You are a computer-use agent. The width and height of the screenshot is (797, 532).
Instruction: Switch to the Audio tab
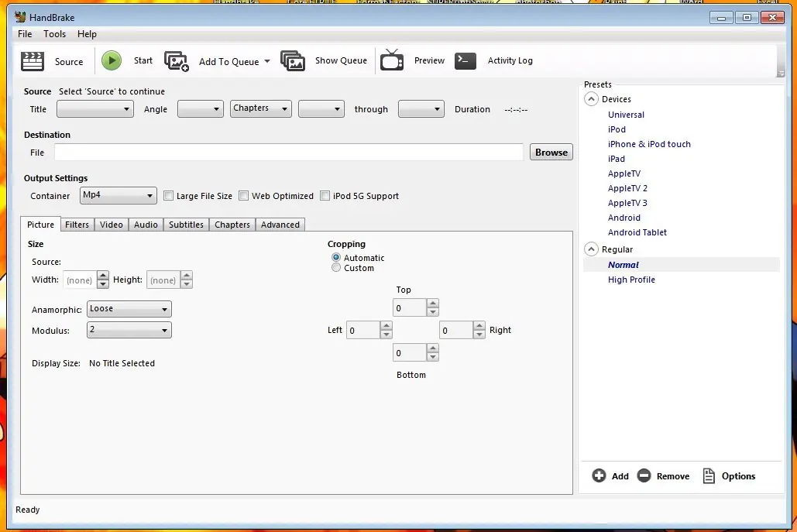[x=146, y=225]
